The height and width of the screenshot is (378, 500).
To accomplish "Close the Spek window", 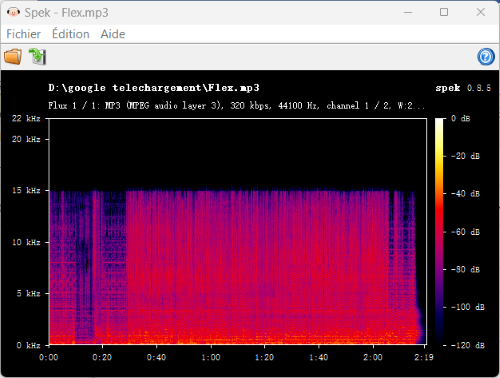I will click(x=481, y=12).
